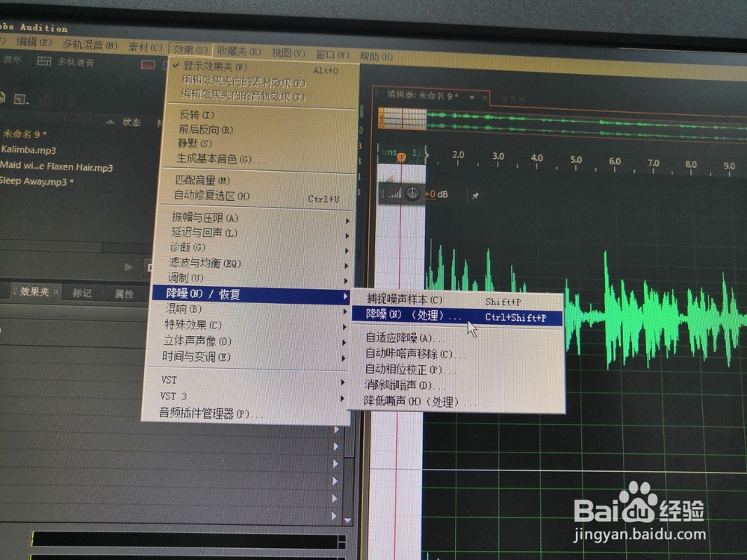Click the effects rack scroll-down arrow
Screen dimensions: 747x560
pyautogui.click(x=348, y=520)
